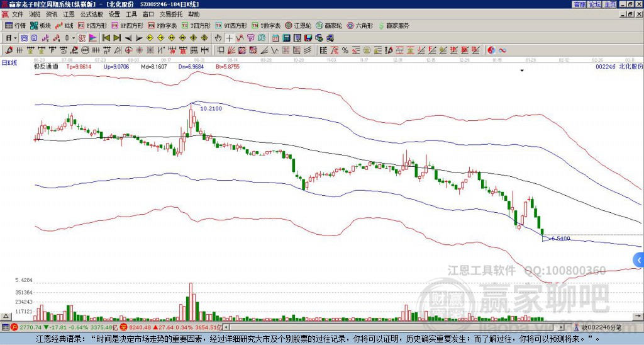Step forward with black right arrow
This screenshot has height=345, width=644.
pyautogui.click(x=139, y=38)
